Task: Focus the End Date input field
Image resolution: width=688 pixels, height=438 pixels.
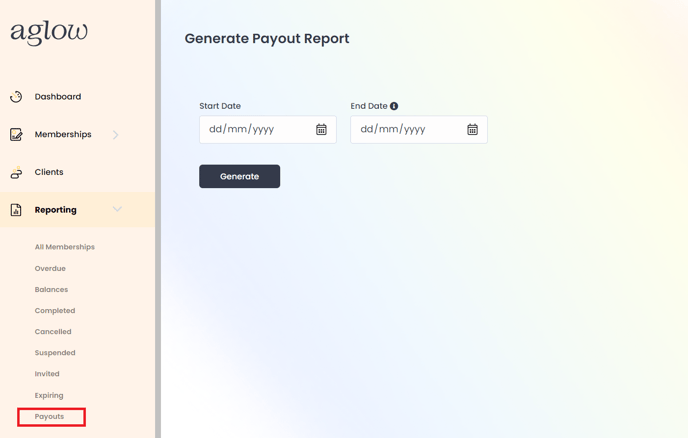Action: click(x=419, y=129)
